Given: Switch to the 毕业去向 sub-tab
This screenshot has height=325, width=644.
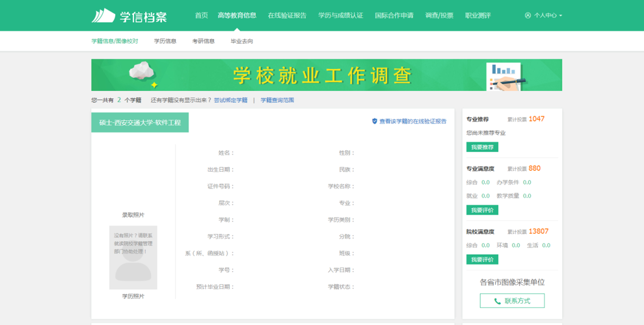Looking at the screenshot, I should [242, 41].
